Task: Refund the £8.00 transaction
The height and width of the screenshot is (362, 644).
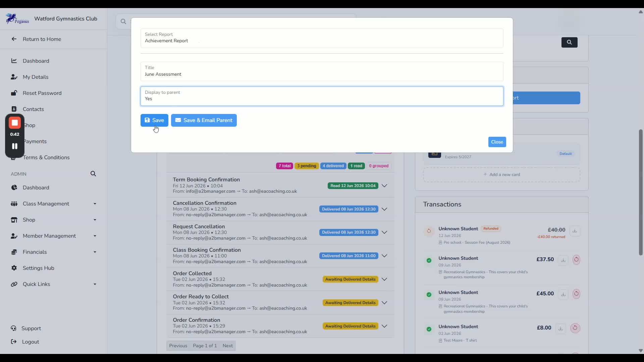Action: pos(575,328)
